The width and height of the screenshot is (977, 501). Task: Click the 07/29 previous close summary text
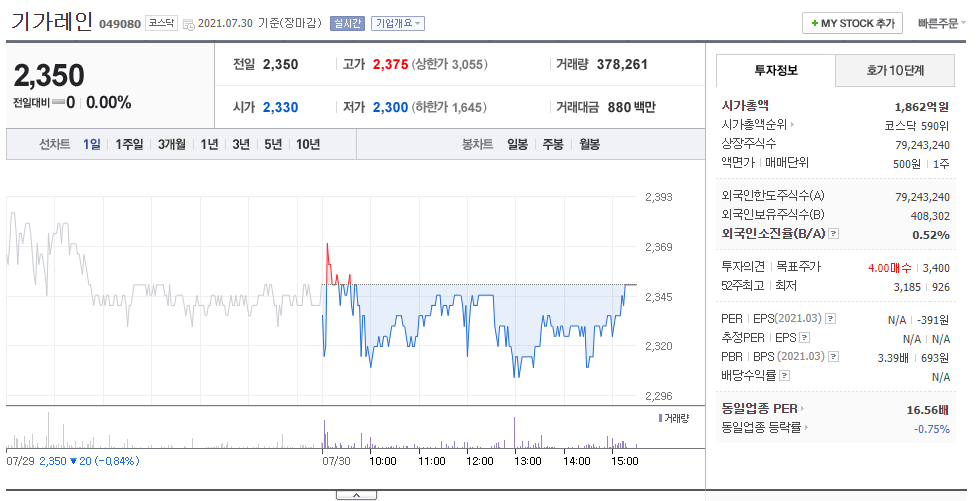pyautogui.click(x=73, y=461)
